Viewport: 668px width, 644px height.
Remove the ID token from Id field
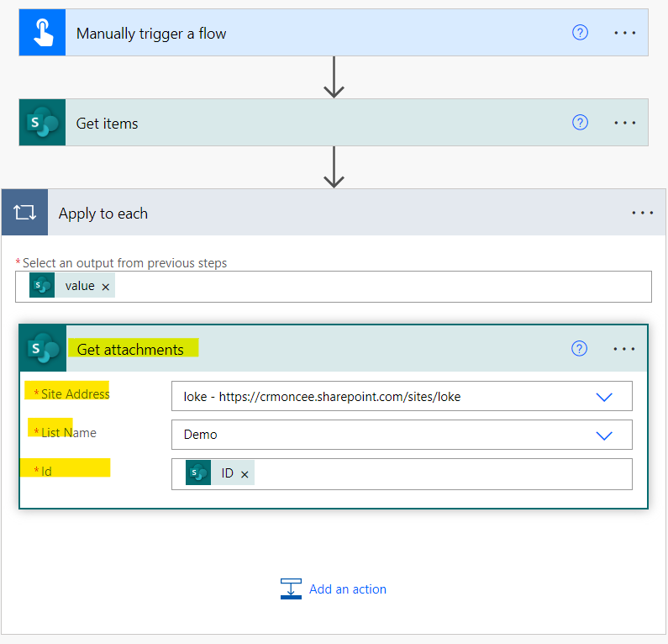click(245, 474)
